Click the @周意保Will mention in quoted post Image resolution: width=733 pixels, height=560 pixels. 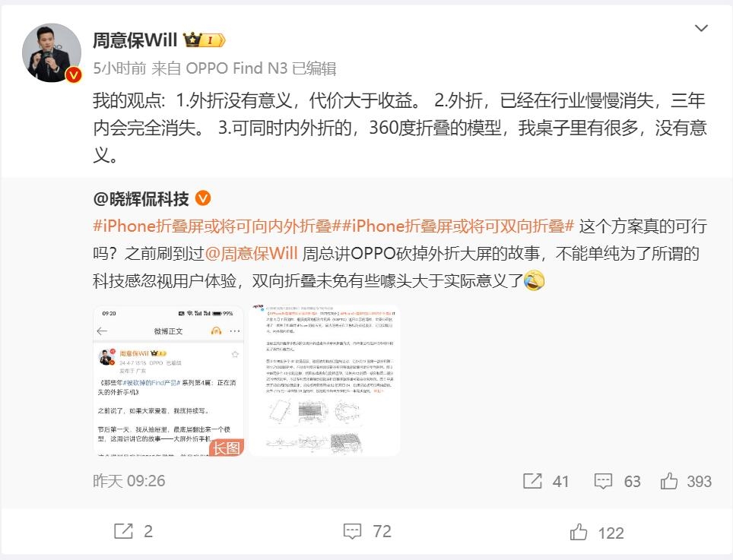pos(252,254)
